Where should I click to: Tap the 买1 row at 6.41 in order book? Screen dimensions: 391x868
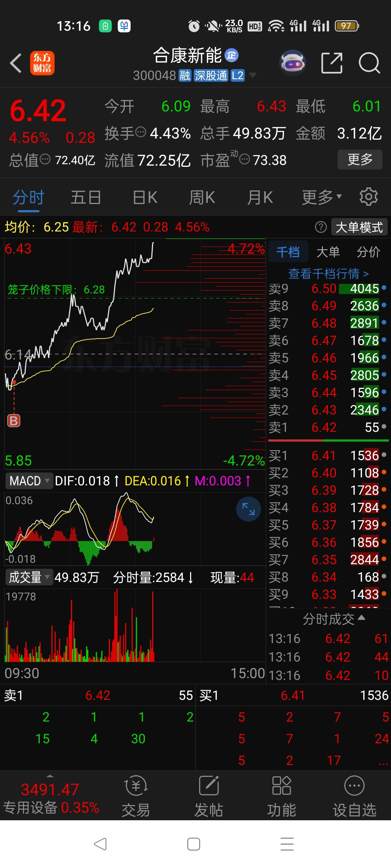[328, 455]
